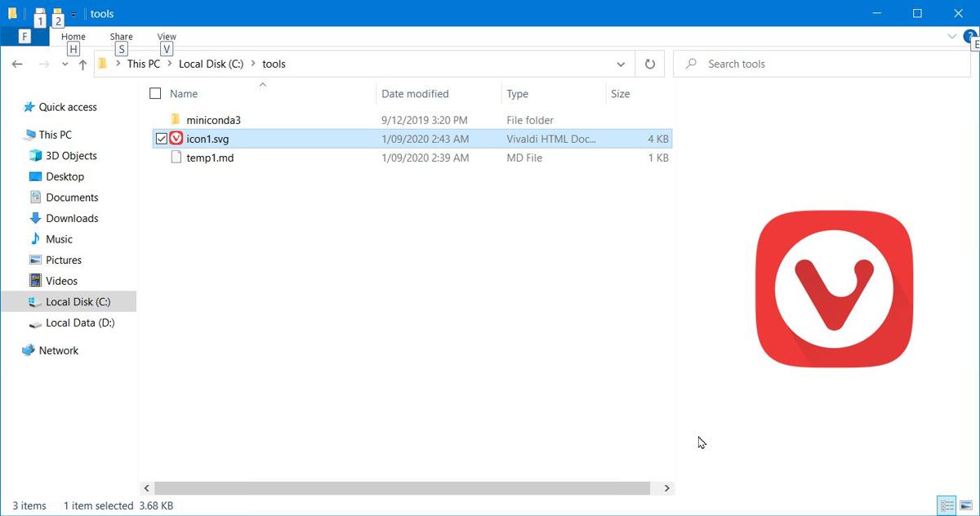The image size is (980, 516).
Task: Uncheck the icon1.svg checkbox
Action: click(x=161, y=139)
